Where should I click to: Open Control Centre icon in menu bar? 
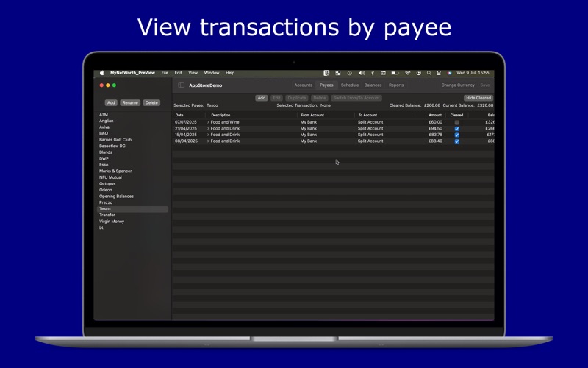click(x=438, y=73)
